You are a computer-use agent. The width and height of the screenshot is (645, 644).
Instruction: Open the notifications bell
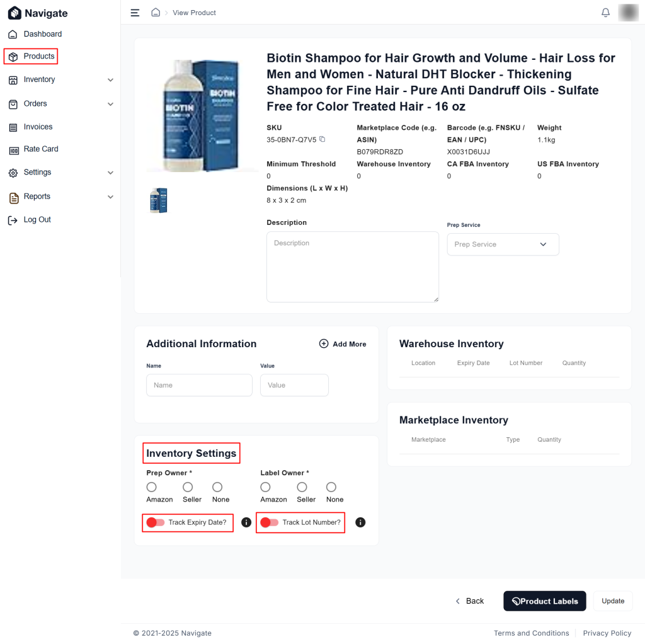(605, 13)
